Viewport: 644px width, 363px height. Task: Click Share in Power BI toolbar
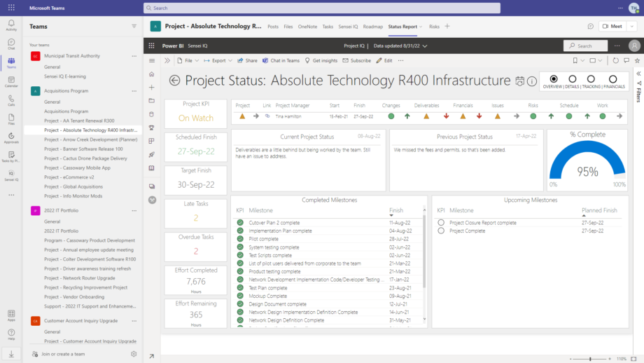click(x=247, y=60)
